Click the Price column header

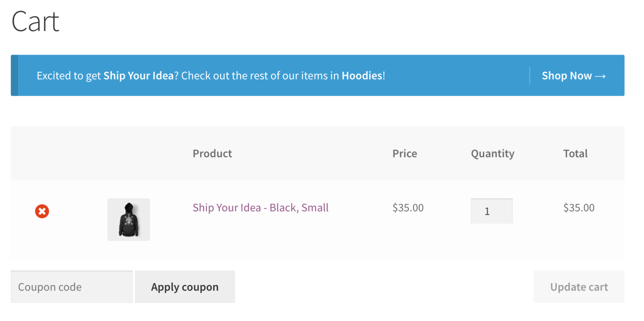[404, 153]
